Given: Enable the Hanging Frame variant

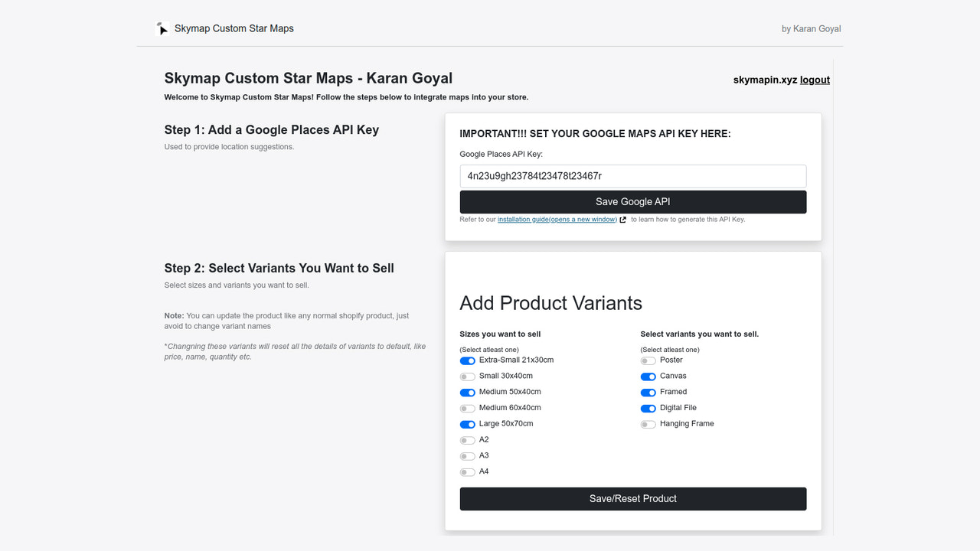Looking at the screenshot, I should point(648,423).
